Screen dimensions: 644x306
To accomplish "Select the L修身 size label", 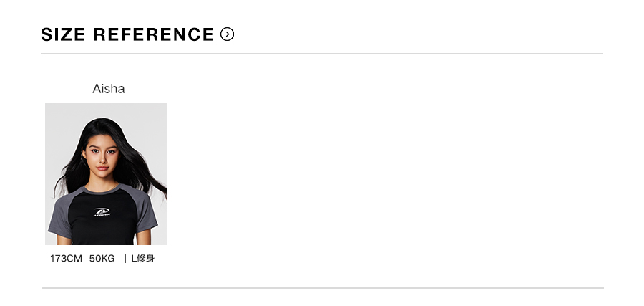I will click(143, 258).
